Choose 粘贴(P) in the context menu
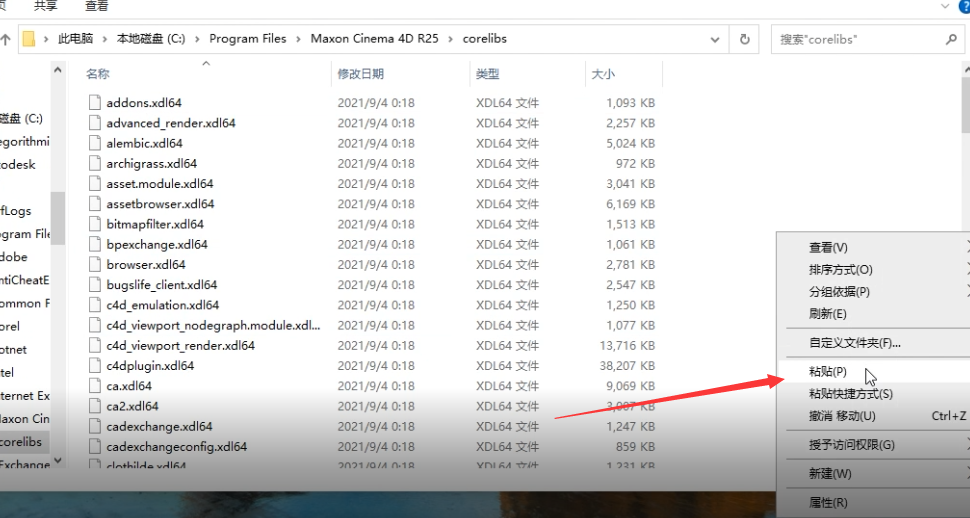 873,371
